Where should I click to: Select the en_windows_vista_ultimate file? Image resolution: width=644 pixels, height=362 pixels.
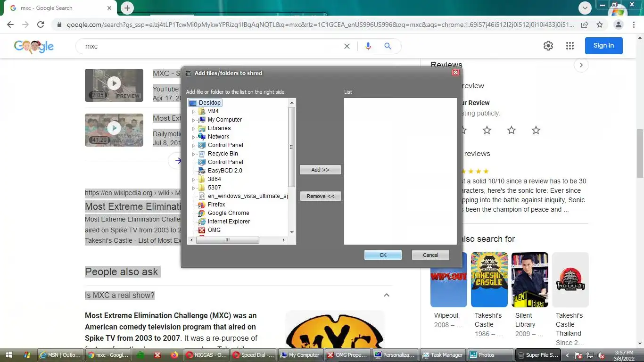(247, 196)
